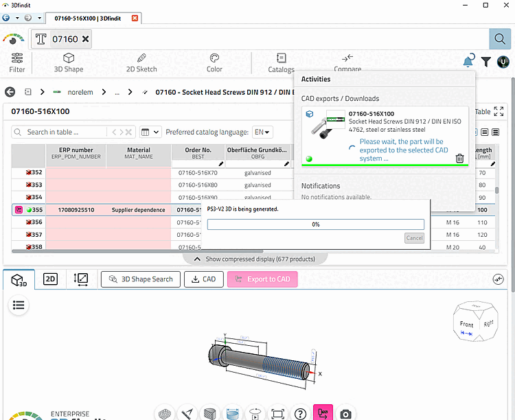This screenshot has height=420, width=515.
Task: Click the green export progress bar
Action: (385, 165)
